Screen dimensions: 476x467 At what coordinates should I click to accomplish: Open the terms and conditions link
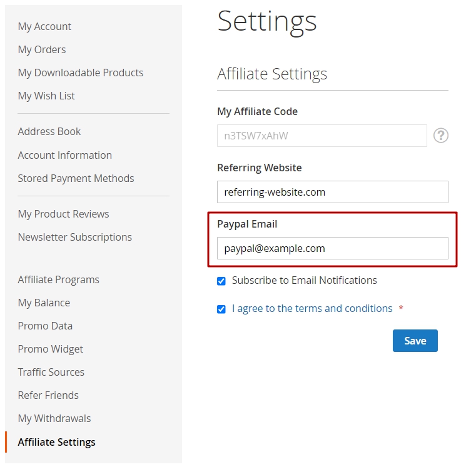[312, 308]
